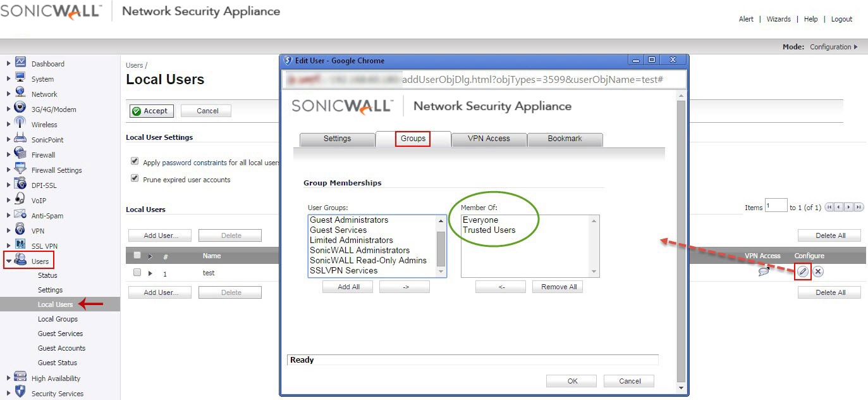Click the 3G/4G/Modem icon in sidebar

[x=20, y=108]
